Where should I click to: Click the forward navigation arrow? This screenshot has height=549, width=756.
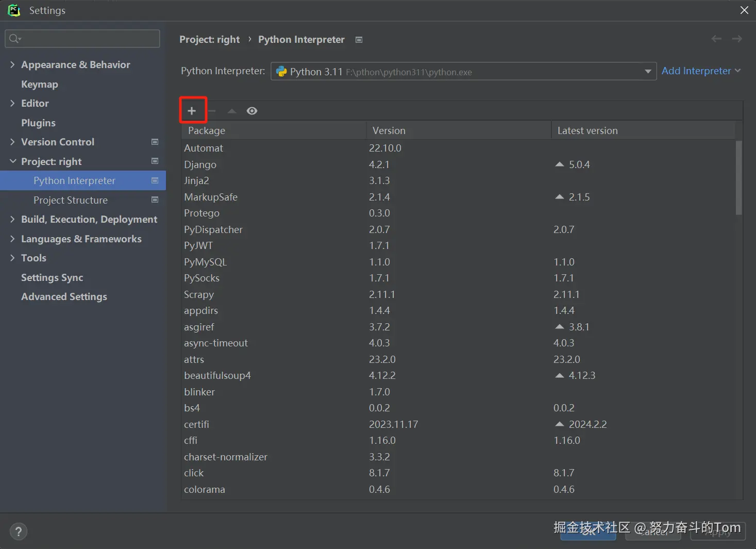coord(737,39)
